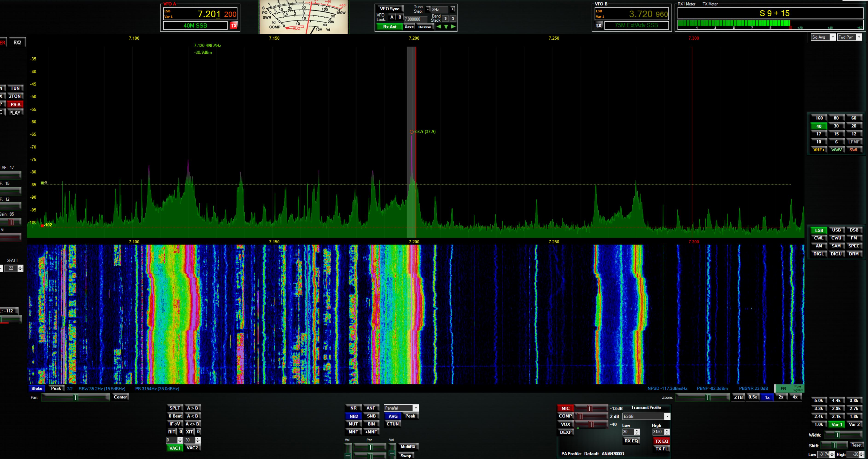Select the 20 meter band button
The height and width of the screenshot is (459, 868).
854,126
